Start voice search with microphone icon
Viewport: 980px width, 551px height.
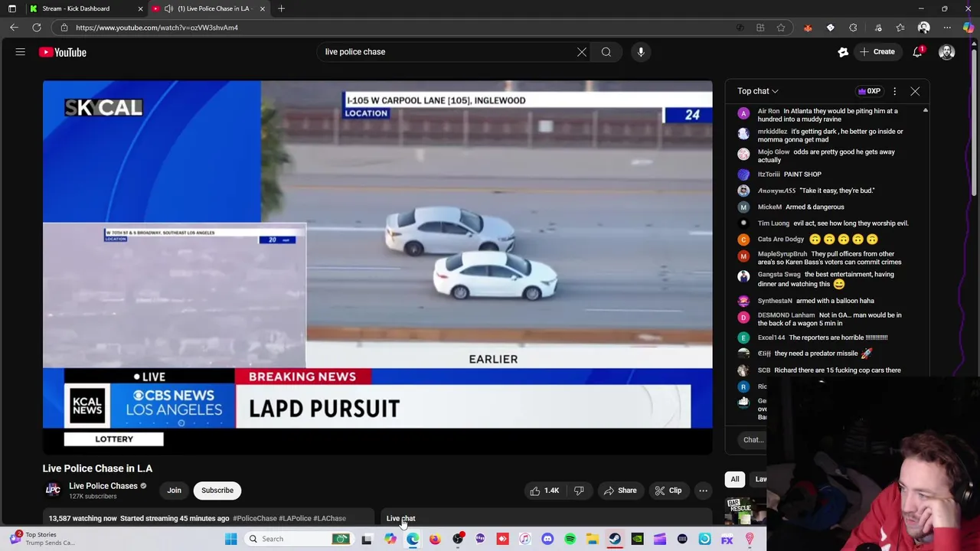click(x=641, y=52)
